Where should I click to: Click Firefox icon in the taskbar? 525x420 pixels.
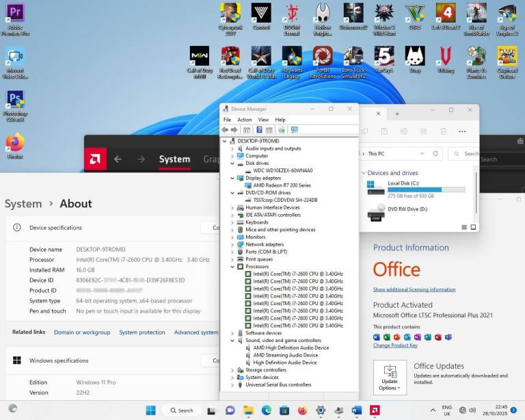click(x=302, y=410)
